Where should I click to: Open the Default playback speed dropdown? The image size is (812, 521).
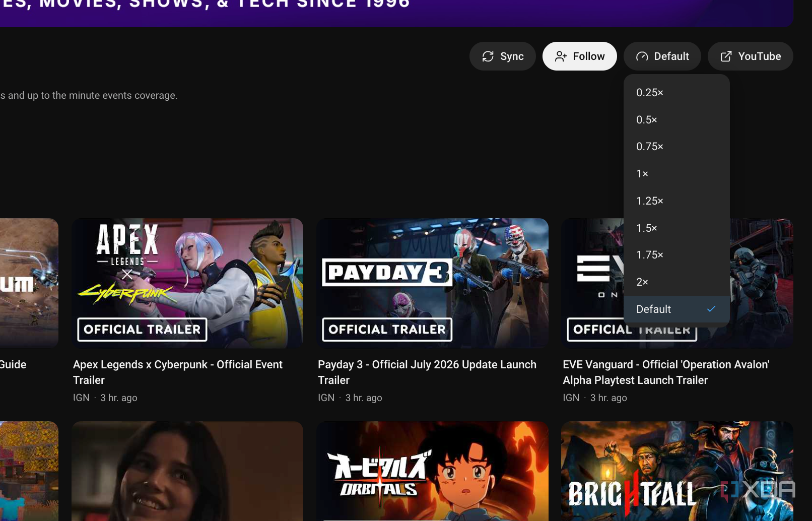click(x=662, y=56)
